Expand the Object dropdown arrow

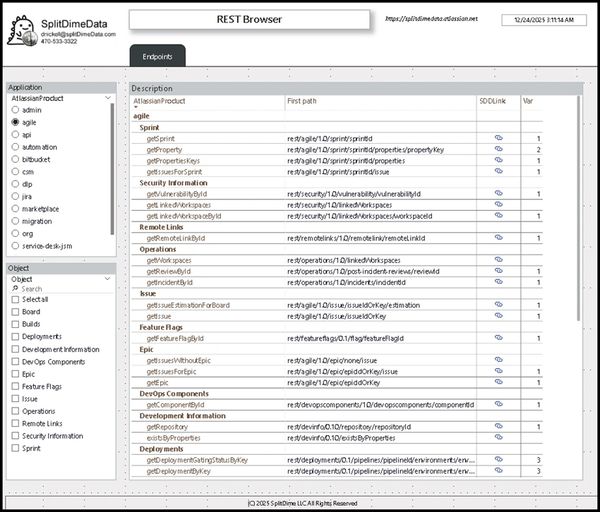(x=109, y=279)
